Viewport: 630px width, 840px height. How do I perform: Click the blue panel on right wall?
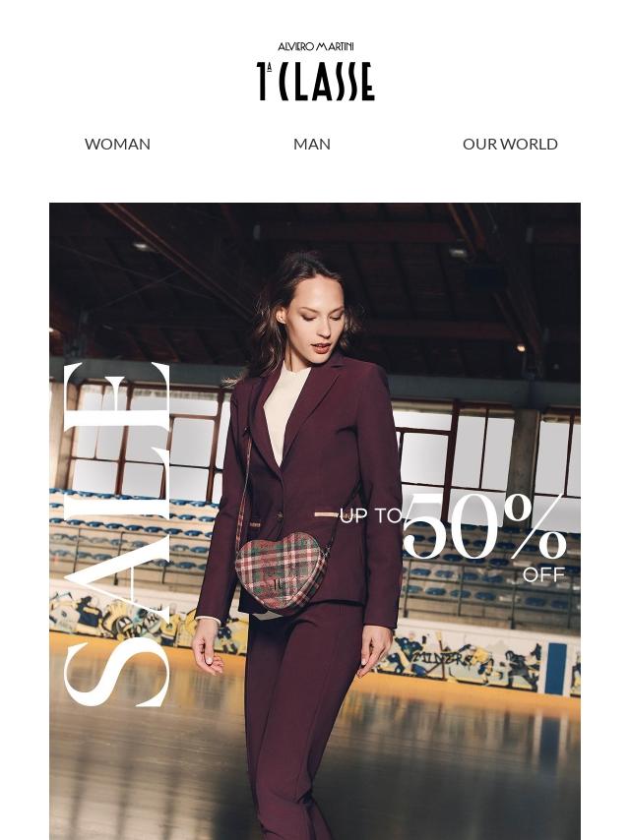coord(555,669)
